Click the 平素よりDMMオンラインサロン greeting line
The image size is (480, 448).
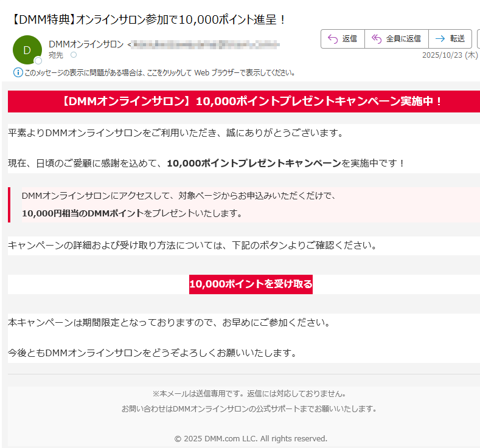click(176, 133)
